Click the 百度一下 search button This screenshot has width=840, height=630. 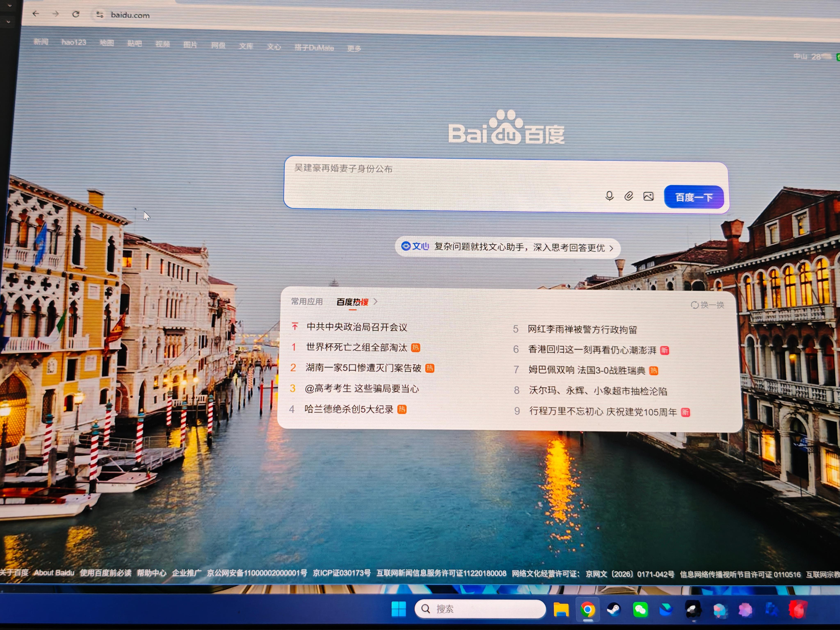point(693,197)
